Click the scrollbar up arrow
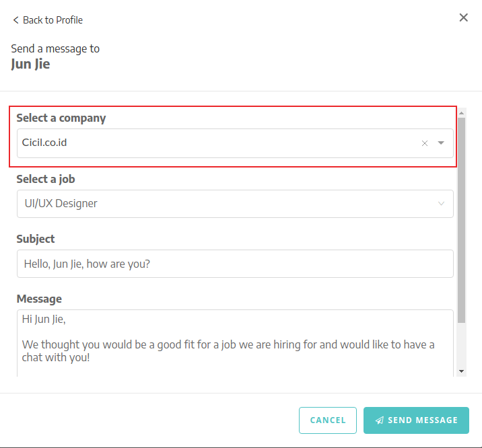 click(461, 112)
